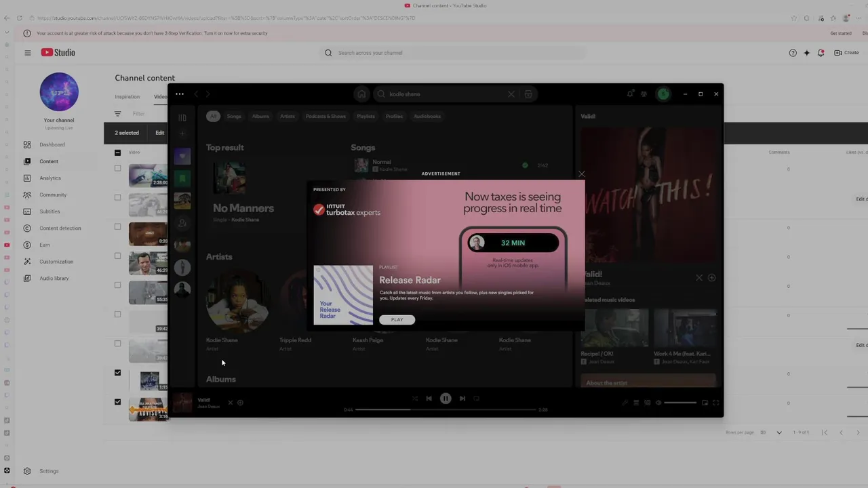Select the Profiles filter chip
This screenshot has height=488, width=868.
coord(394,116)
